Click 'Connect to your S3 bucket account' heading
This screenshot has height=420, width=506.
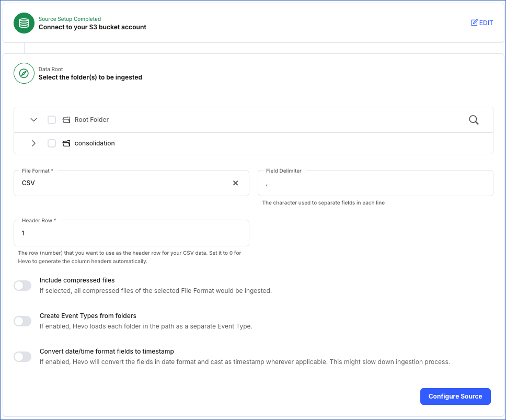[93, 27]
